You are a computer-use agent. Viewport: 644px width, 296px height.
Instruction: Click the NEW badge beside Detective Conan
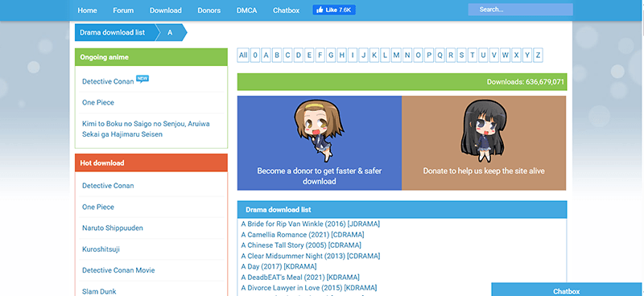tap(142, 79)
